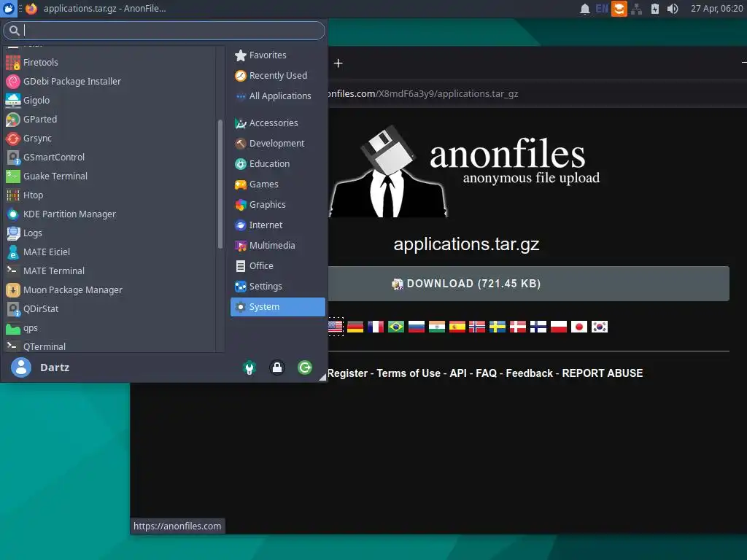
Task: Show Recently Used applications
Action: [278, 76]
